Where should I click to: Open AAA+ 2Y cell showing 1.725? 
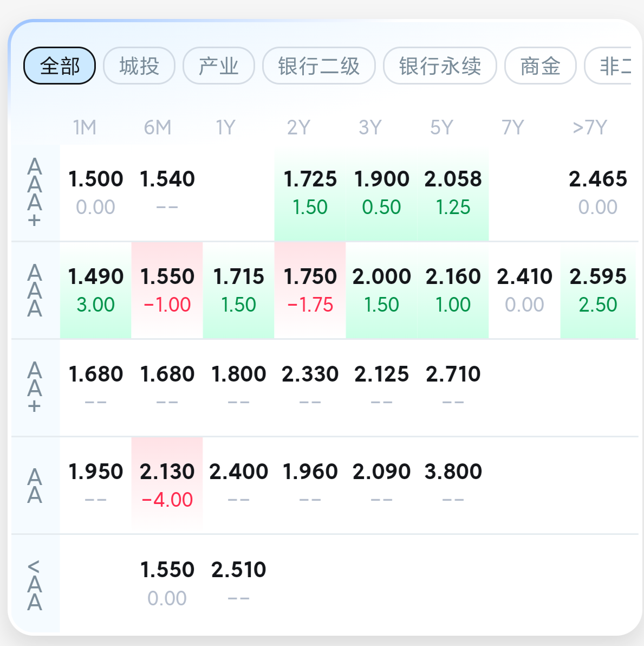310,192
